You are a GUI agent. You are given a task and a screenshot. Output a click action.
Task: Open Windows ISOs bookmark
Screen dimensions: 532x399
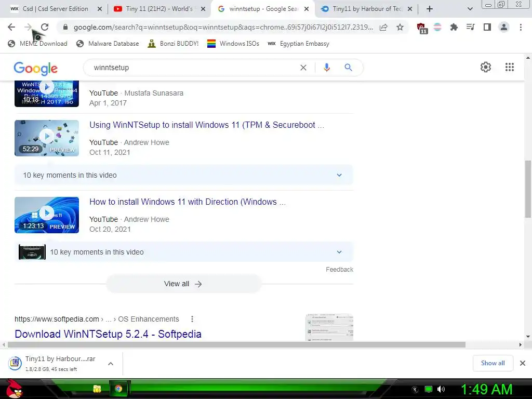tap(233, 44)
